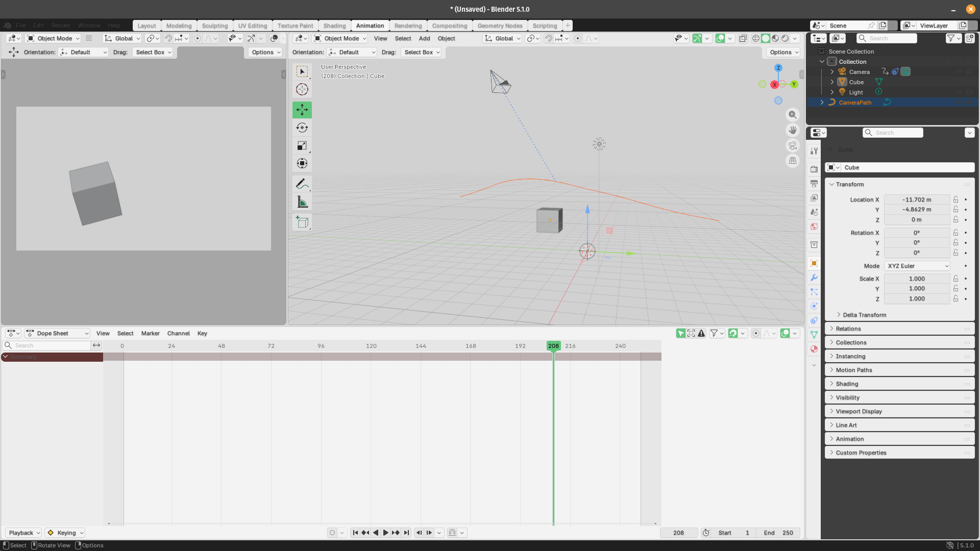This screenshot has height=551, width=980.
Task: Select the Rotate tool in the viewport toolbar
Action: pos(302,128)
